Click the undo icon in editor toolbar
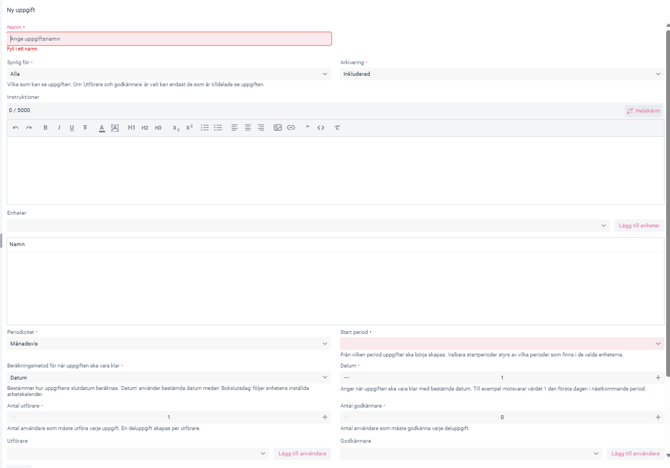The image size is (670, 468). [x=15, y=128]
